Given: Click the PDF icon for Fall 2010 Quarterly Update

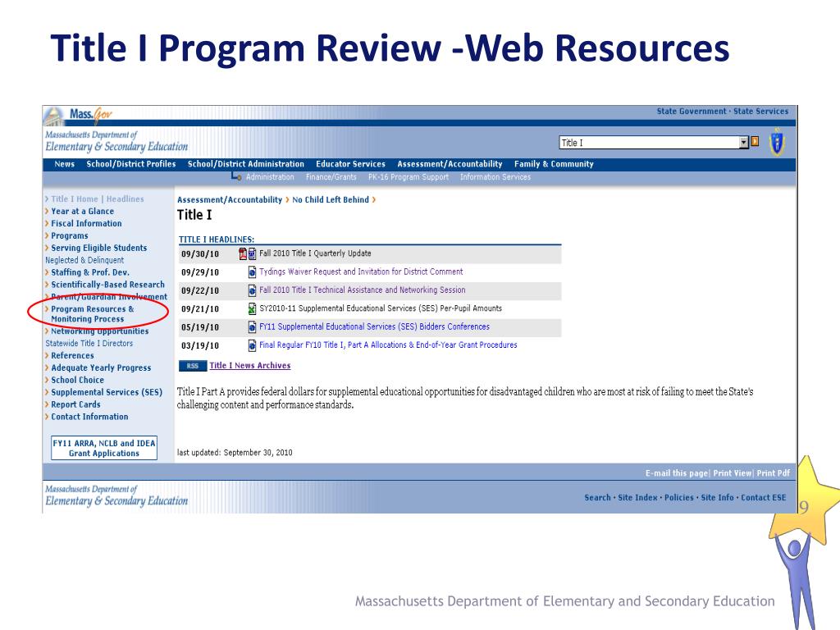Looking at the screenshot, I should [x=243, y=254].
